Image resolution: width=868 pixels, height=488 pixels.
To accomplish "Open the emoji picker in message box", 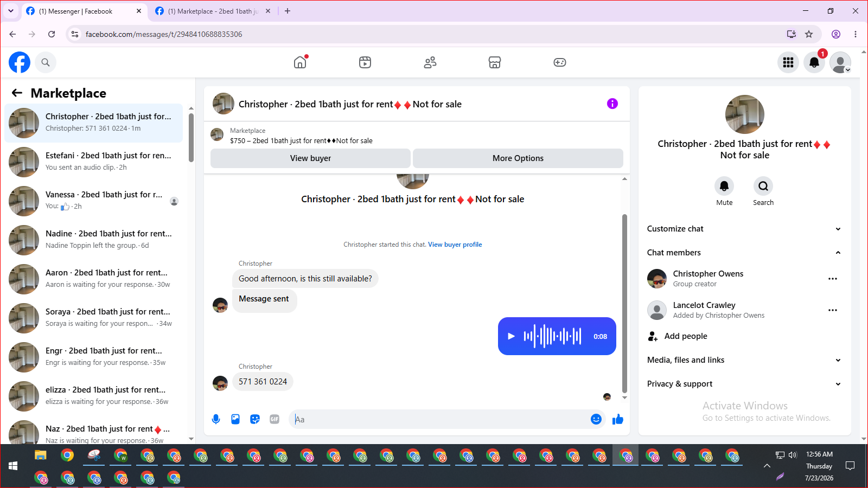I will (x=596, y=419).
